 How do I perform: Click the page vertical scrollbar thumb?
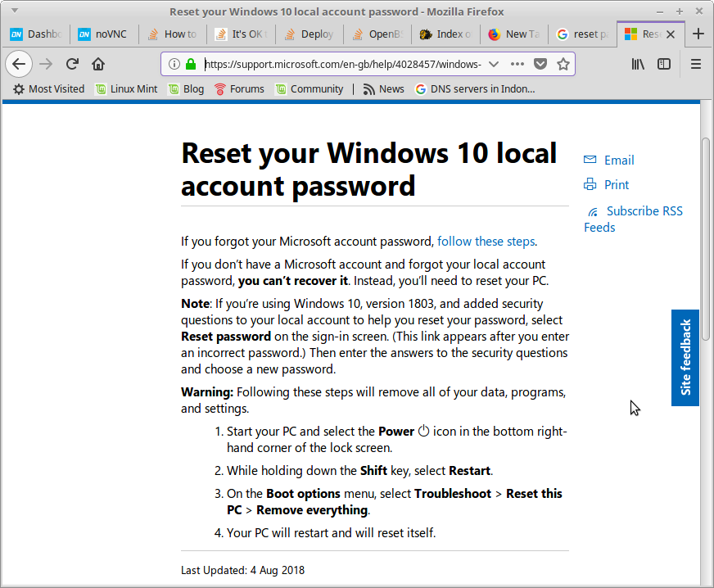point(706,238)
